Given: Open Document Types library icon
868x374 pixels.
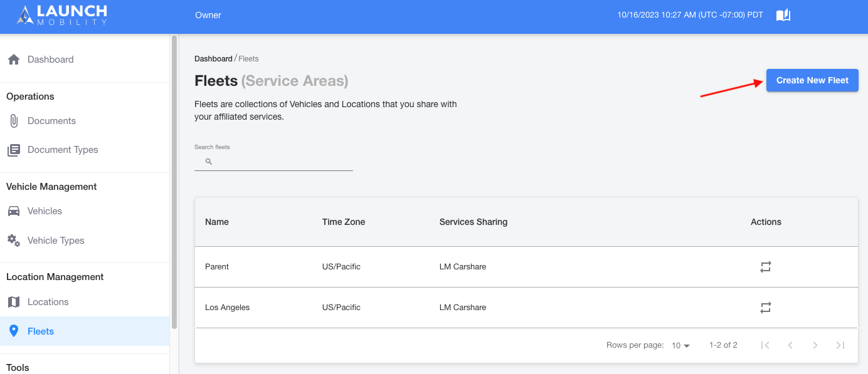Looking at the screenshot, I should pyautogui.click(x=14, y=150).
